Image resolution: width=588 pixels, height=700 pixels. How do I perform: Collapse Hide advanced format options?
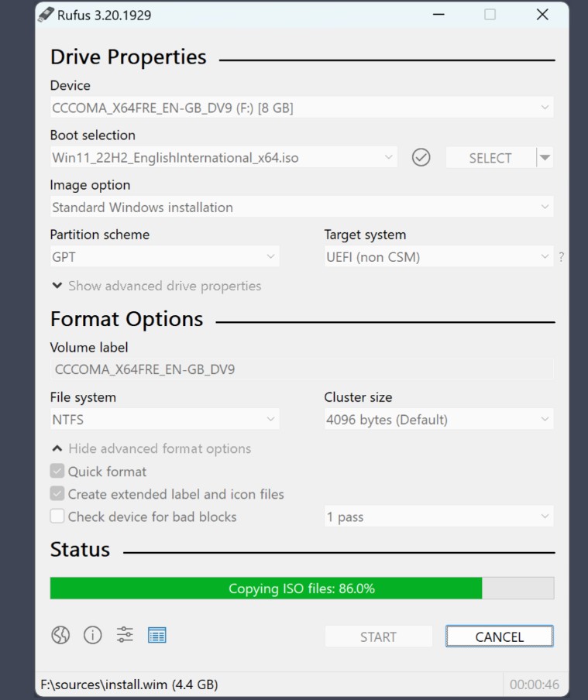pyautogui.click(x=152, y=448)
